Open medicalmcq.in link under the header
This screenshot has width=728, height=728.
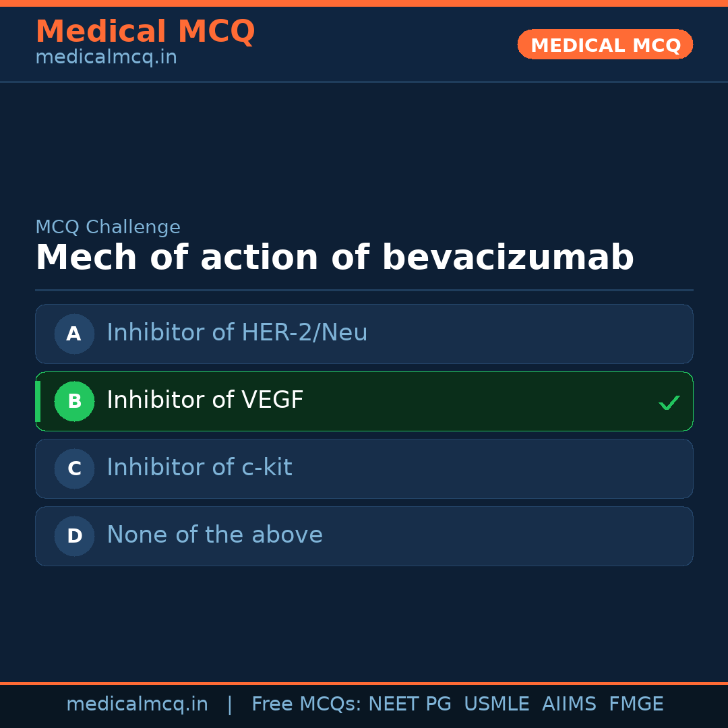106,58
